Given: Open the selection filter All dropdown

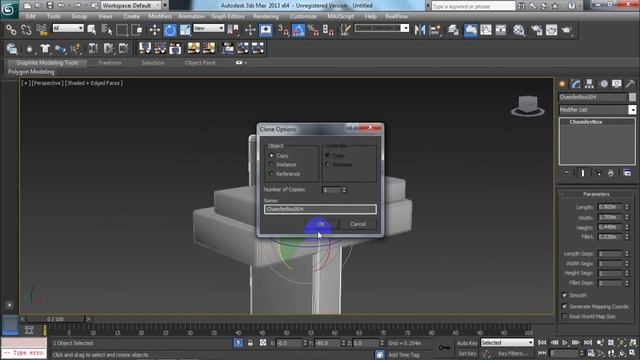Looking at the screenshot, I should [68, 28].
